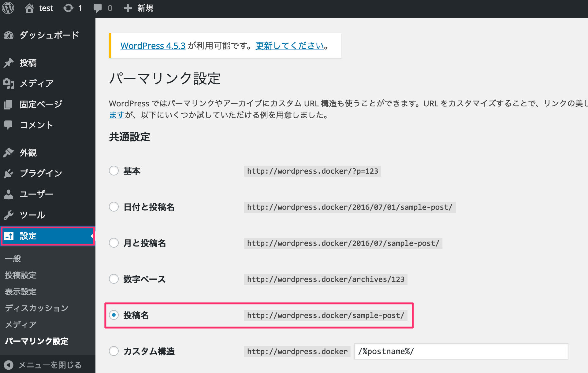Go to メディア settings submenu item
The width and height of the screenshot is (588, 373).
21,325
